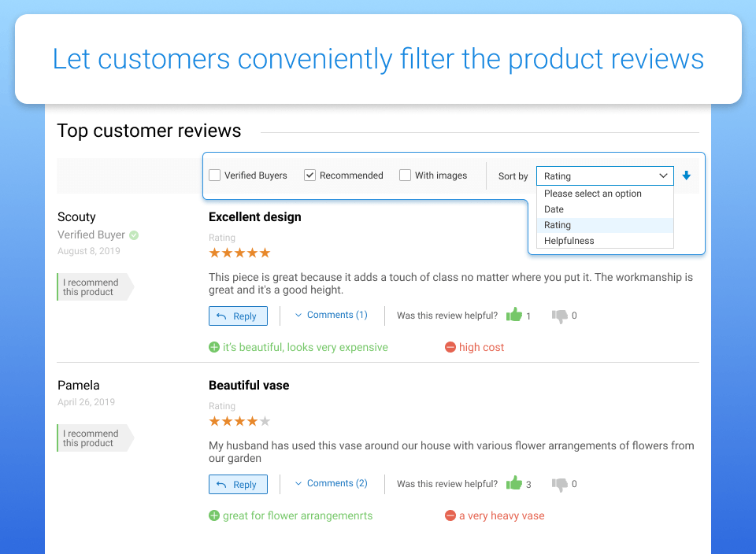
Task: Click the five-star rating on Excellent design
Action: 239,253
